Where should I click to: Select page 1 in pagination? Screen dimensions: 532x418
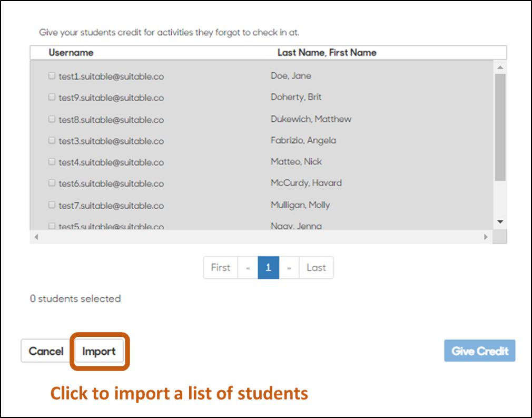(269, 268)
